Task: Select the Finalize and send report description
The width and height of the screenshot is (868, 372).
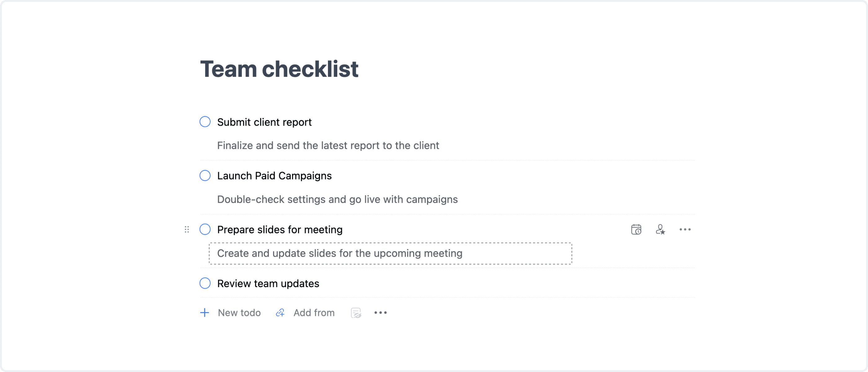Action: click(328, 145)
